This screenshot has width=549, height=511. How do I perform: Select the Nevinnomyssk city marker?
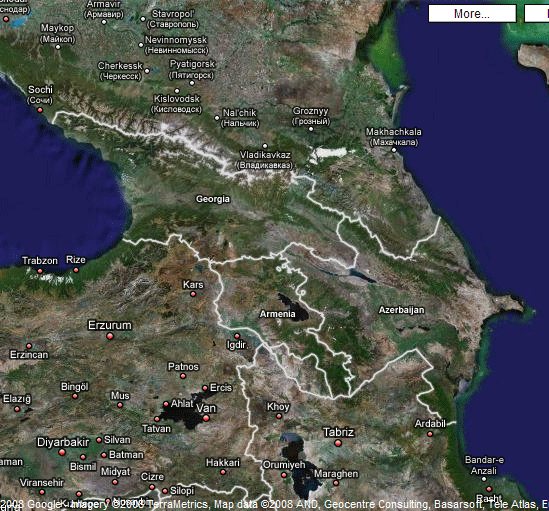coord(141,45)
